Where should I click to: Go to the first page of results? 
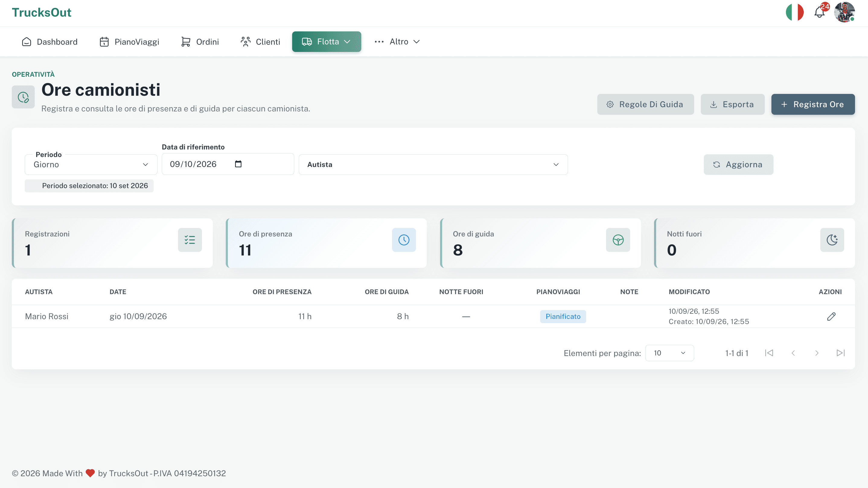(x=769, y=353)
